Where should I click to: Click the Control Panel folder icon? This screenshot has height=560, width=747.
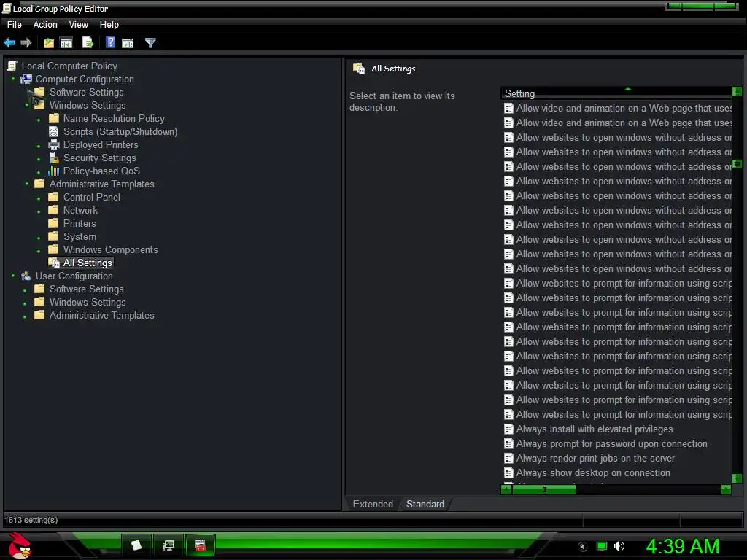54,197
